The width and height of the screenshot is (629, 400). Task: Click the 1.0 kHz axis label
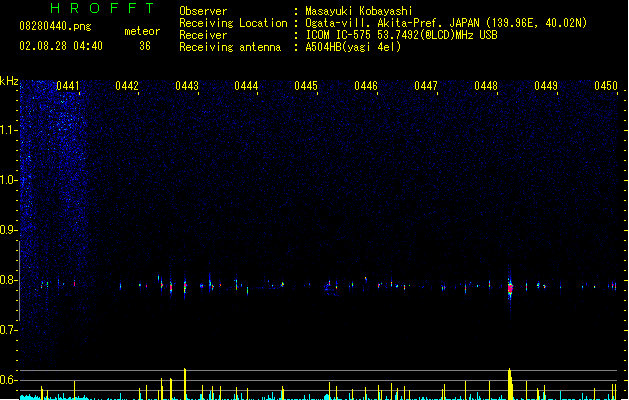coord(8,180)
